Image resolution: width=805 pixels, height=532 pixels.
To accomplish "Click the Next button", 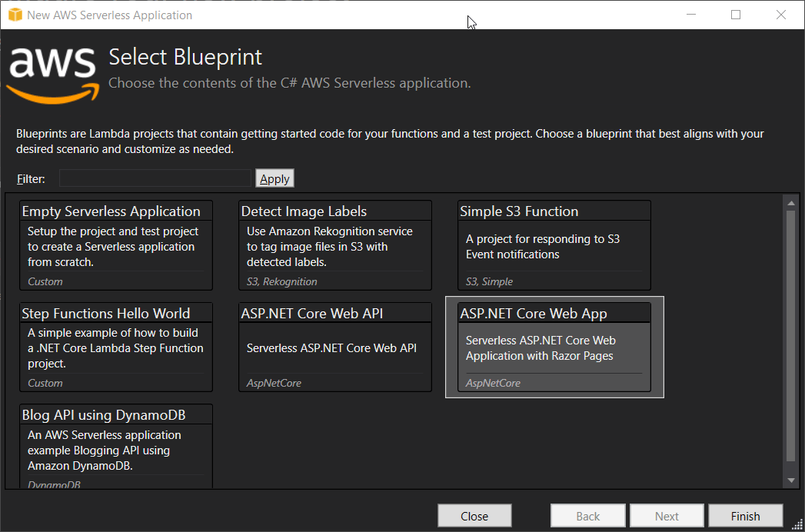I will [x=667, y=515].
